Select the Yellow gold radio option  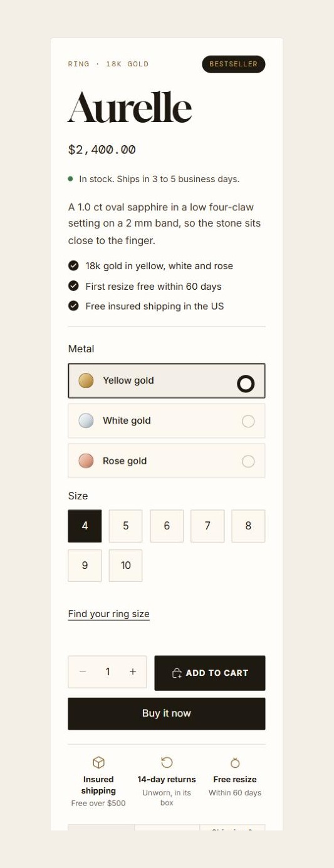pyautogui.click(x=167, y=380)
